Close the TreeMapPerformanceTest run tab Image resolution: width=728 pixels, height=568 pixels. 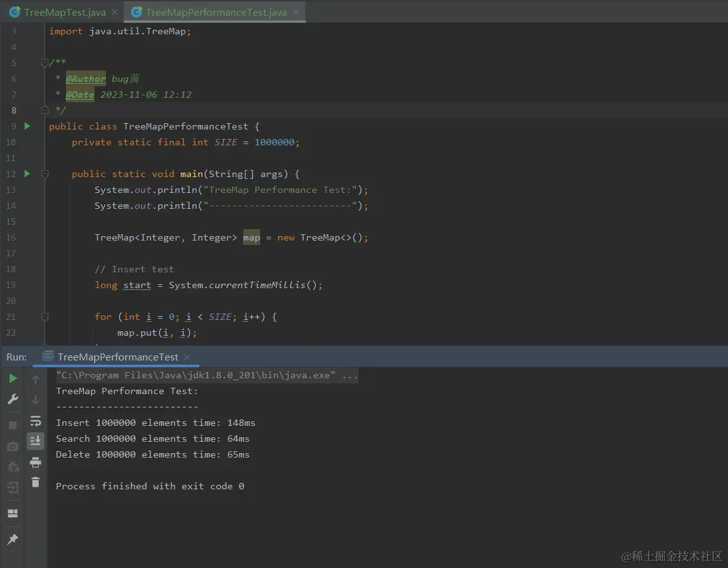tap(187, 357)
